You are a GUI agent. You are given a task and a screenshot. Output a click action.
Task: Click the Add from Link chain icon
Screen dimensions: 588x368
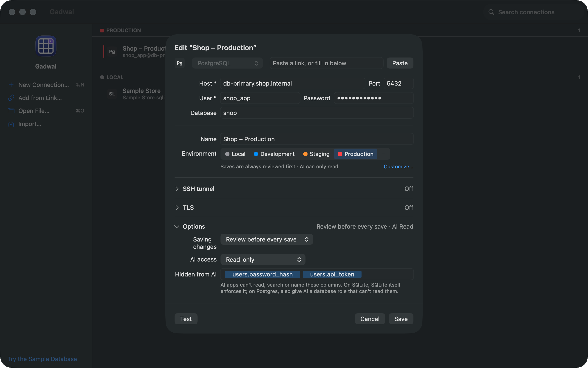click(x=11, y=98)
